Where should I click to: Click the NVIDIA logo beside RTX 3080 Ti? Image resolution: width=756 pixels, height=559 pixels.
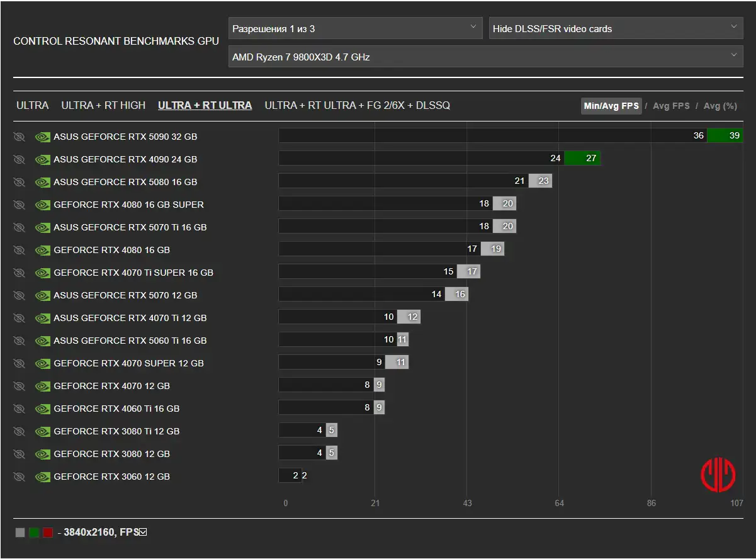tap(42, 431)
